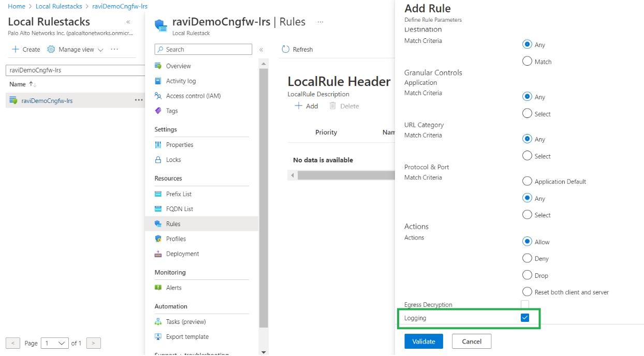Select the Tags icon in sidebar
The width and height of the screenshot is (644, 356).
(x=158, y=111)
